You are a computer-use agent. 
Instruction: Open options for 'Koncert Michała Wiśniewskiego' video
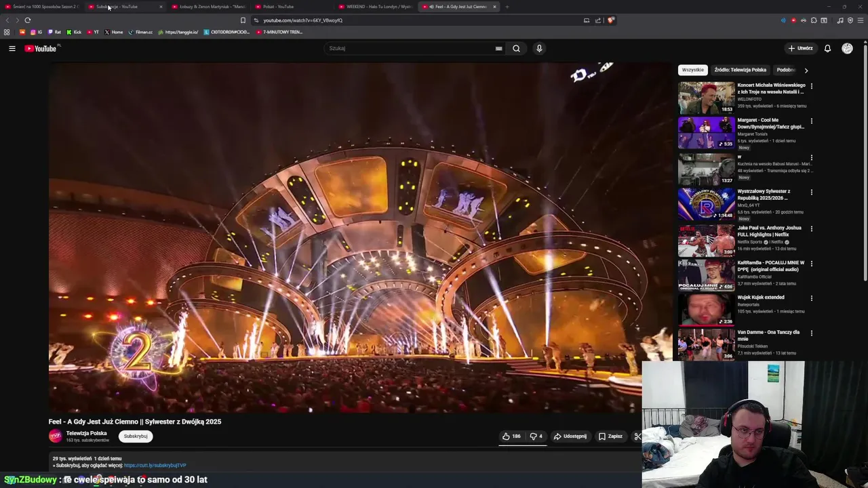click(811, 86)
